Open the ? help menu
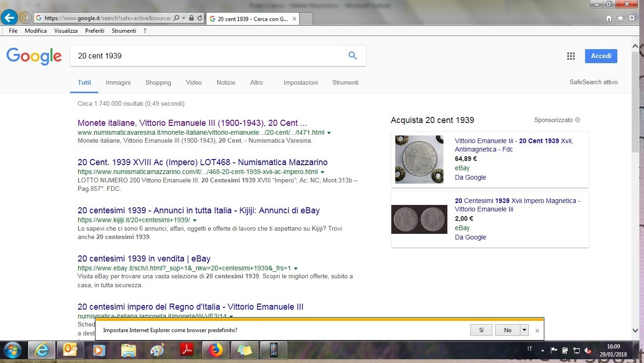This screenshot has height=363, width=644. [x=145, y=31]
